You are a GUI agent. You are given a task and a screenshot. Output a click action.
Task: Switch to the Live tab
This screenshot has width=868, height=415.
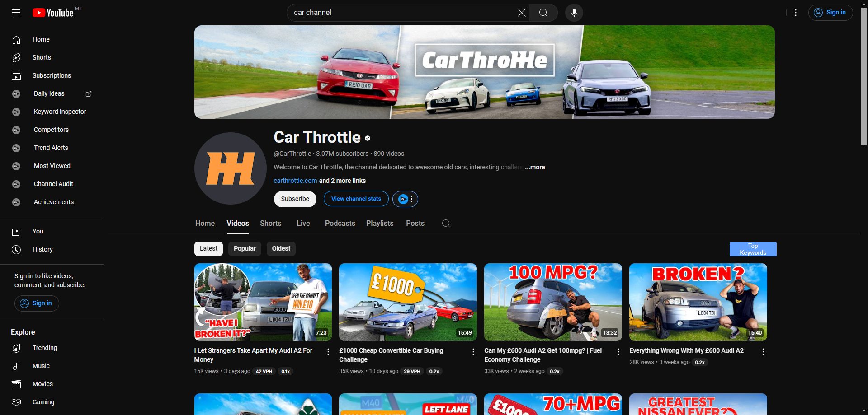[x=303, y=224]
